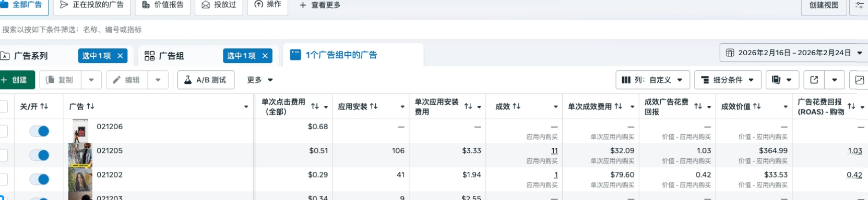Screen dimensions: 868x200
Task: Sort by 应用安装 column
Action: [x=374, y=106]
